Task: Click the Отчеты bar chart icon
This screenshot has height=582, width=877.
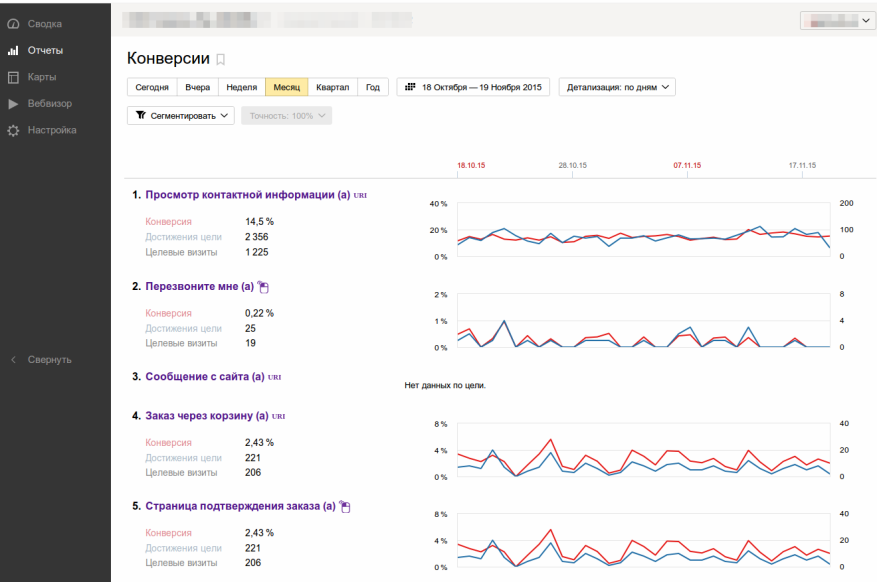Action: [13, 50]
